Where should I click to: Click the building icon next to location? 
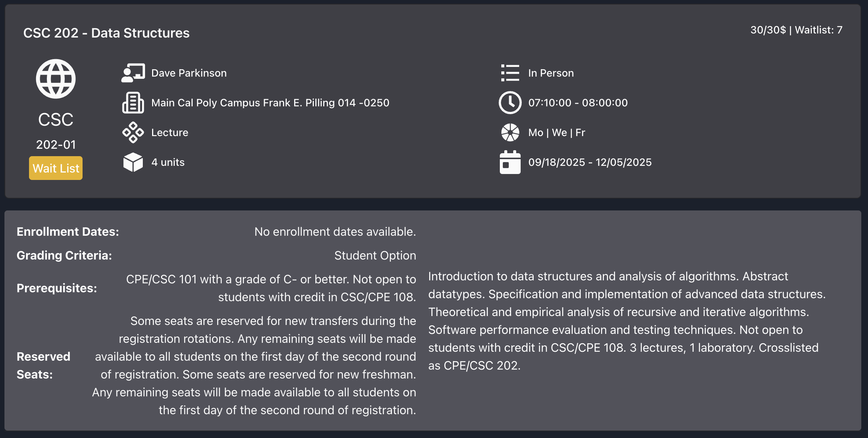coord(133,103)
